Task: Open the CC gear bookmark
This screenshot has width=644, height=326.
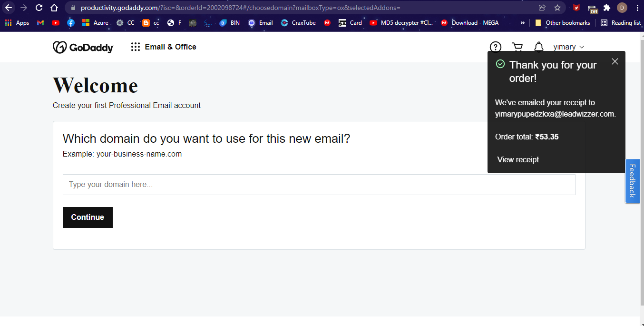Action: point(126,22)
